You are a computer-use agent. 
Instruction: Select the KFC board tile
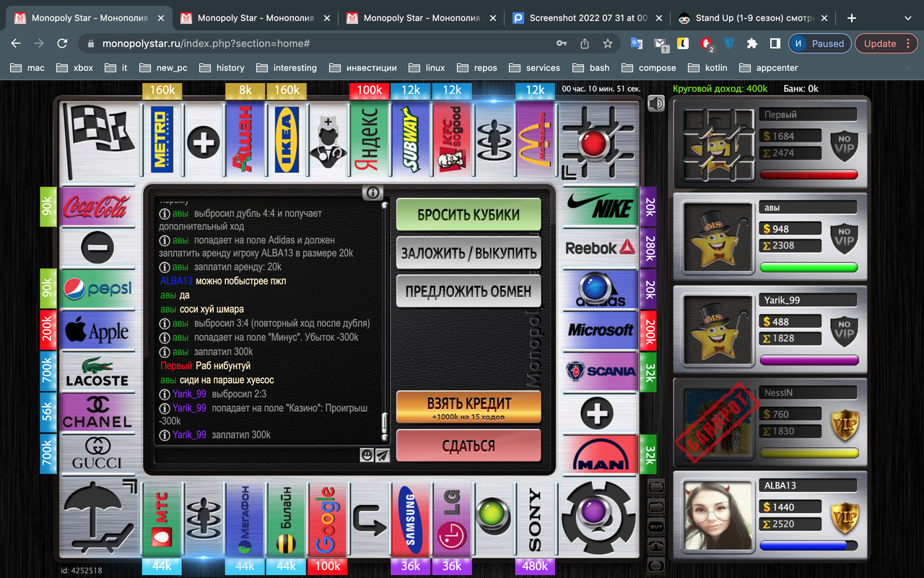coord(452,139)
